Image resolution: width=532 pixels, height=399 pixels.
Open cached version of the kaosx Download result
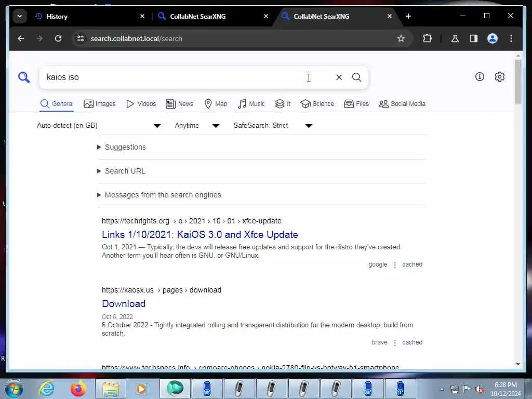coord(412,342)
